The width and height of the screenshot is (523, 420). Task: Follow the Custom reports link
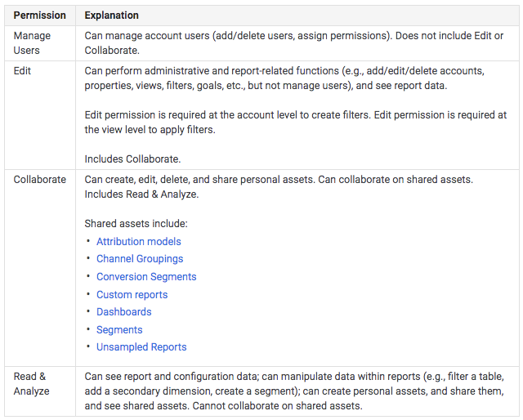click(132, 295)
